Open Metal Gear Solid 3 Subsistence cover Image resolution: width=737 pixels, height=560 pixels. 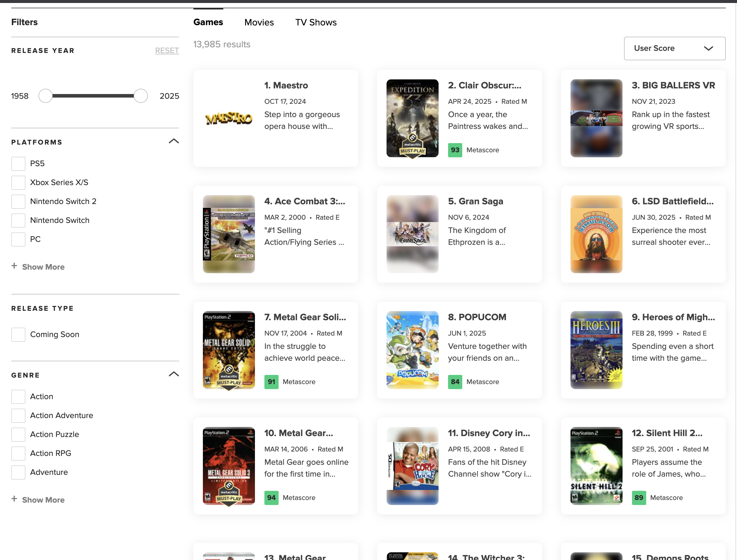click(x=229, y=466)
